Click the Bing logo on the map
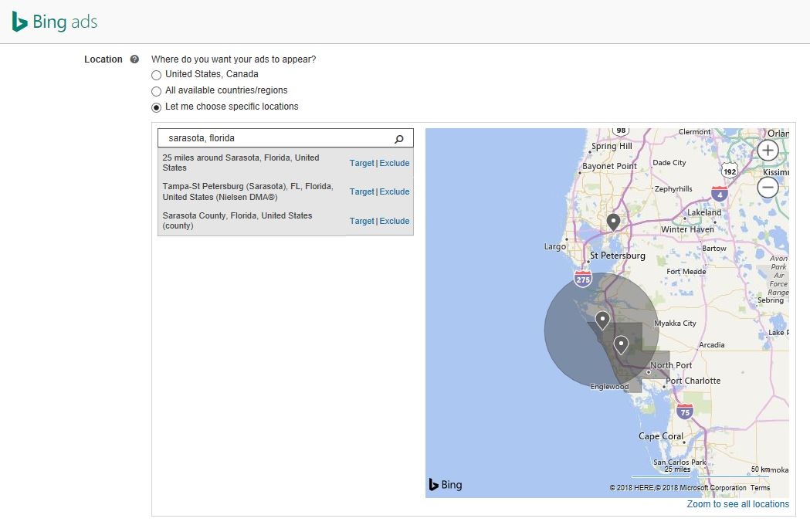The height and width of the screenshot is (532, 810). click(446, 484)
